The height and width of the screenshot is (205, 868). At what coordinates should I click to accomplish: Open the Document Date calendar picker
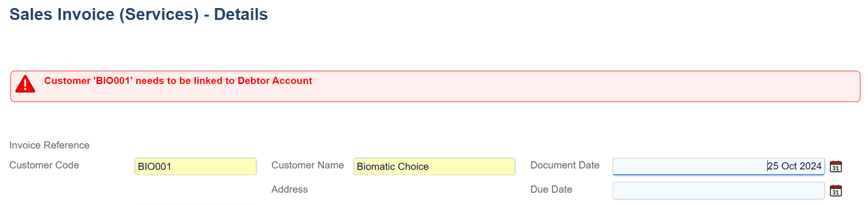(x=836, y=167)
